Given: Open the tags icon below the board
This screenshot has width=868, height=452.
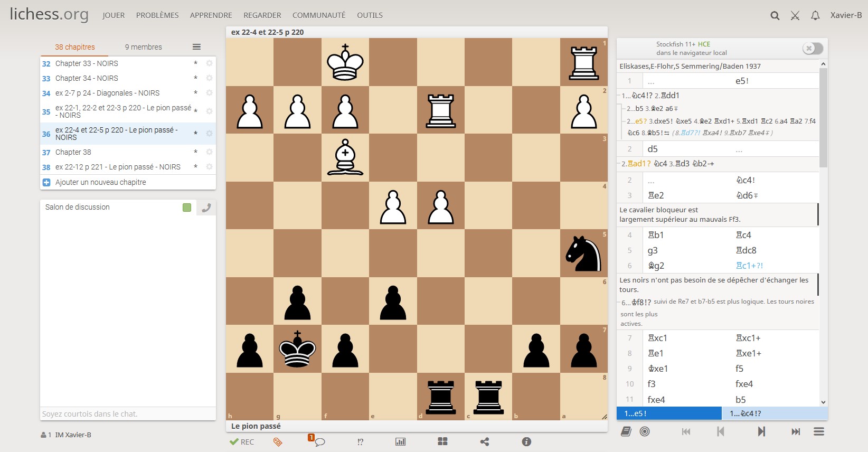Looking at the screenshot, I should [278, 442].
